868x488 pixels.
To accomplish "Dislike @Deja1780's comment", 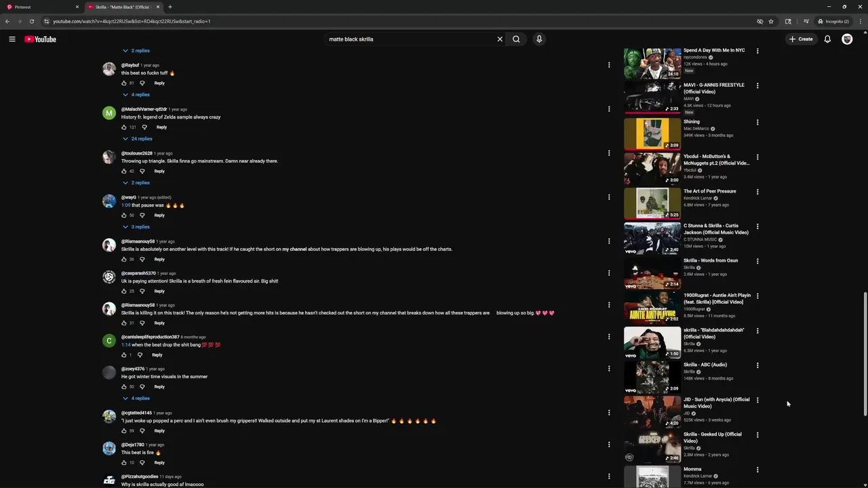I will pos(142,462).
